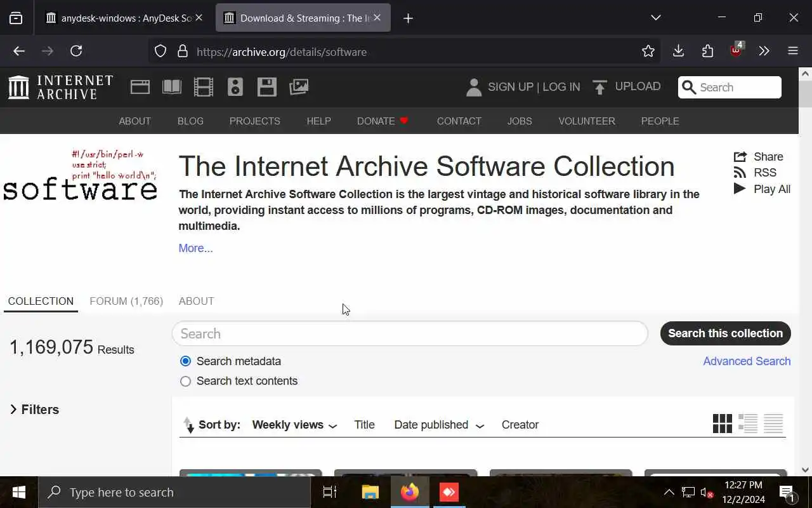This screenshot has height=508, width=812.
Task: Click the site padlock icon
Action: [x=183, y=51]
